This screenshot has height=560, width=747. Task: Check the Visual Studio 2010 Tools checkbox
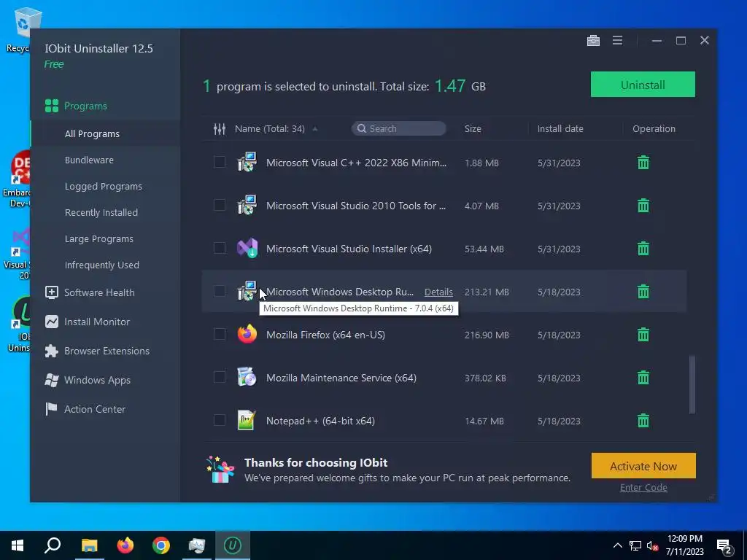(x=220, y=205)
